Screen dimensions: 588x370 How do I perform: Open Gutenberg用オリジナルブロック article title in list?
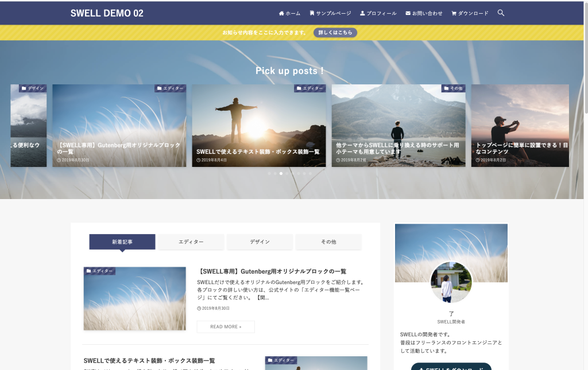pos(272,271)
